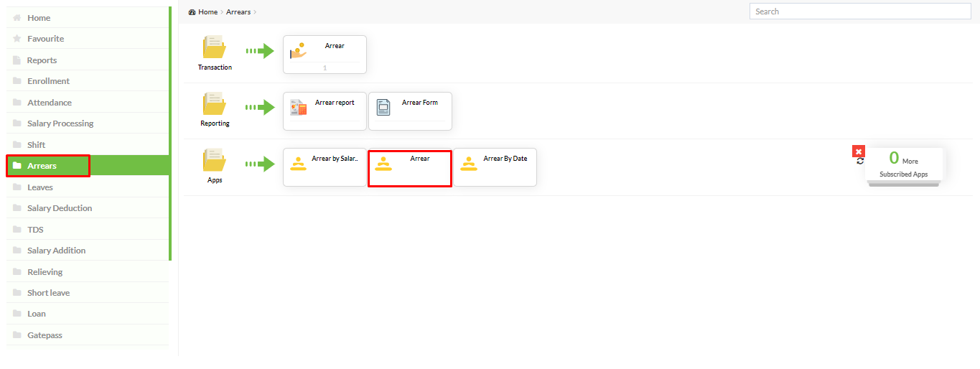Click the Transaction folder icon
Image resolution: width=980 pixels, height=369 pixels.
tap(215, 47)
